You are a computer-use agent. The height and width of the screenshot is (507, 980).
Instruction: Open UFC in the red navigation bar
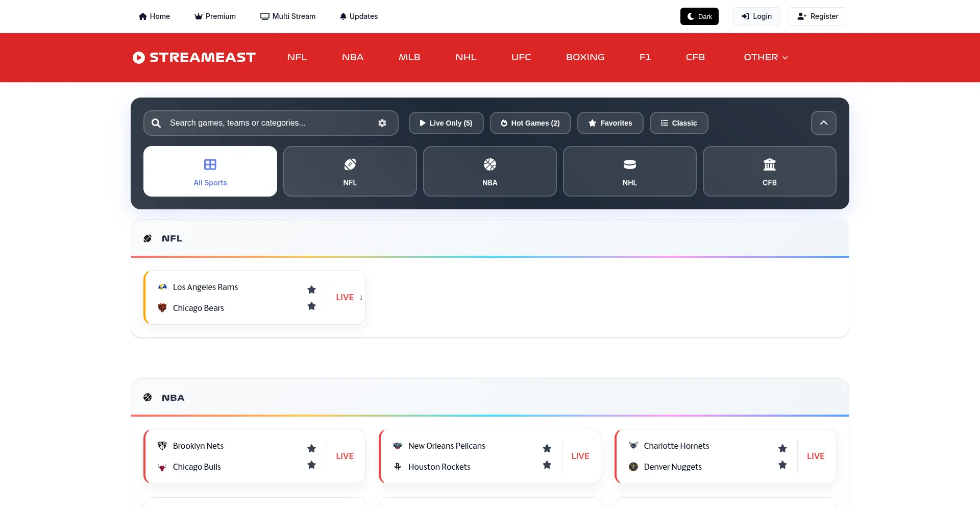(521, 58)
